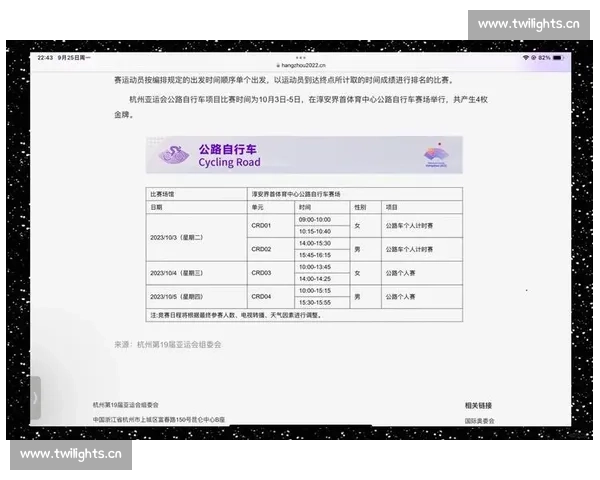Open the slide-over handle at left edge
600x480 pixels.
tap(35, 398)
